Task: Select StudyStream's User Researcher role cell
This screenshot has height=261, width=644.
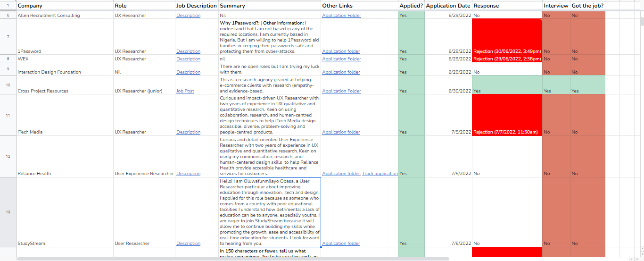Action: [x=144, y=212]
